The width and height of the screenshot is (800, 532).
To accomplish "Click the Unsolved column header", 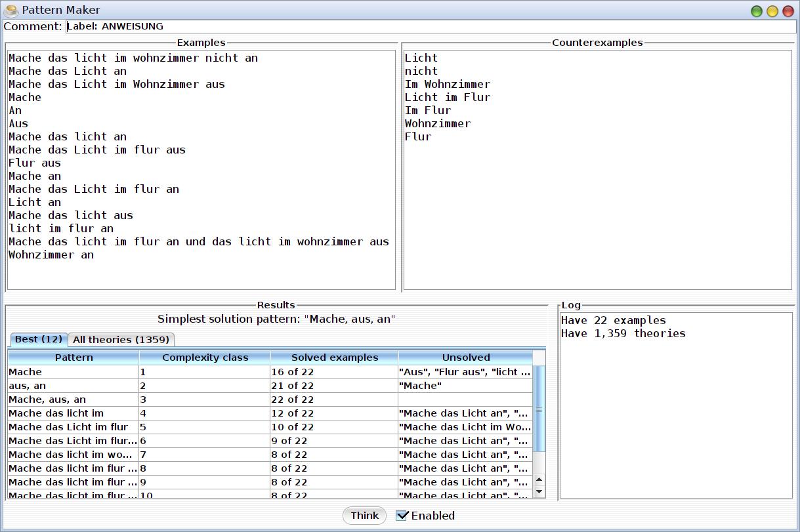I will coord(465,358).
